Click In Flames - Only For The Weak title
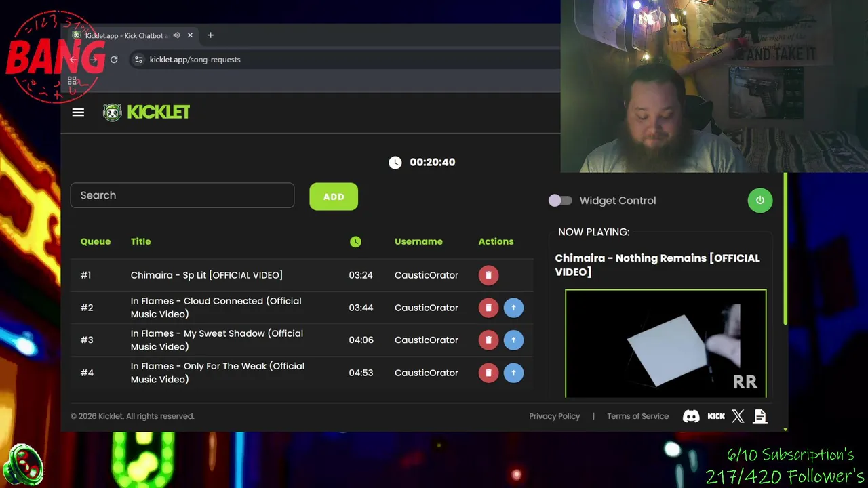The width and height of the screenshot is (868, 488). pyautogui.click(x=218, y=373)
